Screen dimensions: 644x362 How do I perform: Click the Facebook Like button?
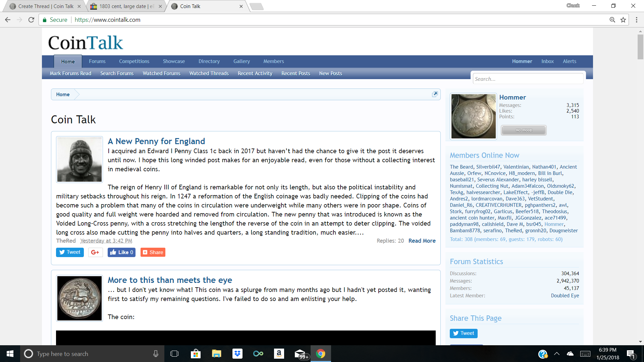(x=121, y=252)
